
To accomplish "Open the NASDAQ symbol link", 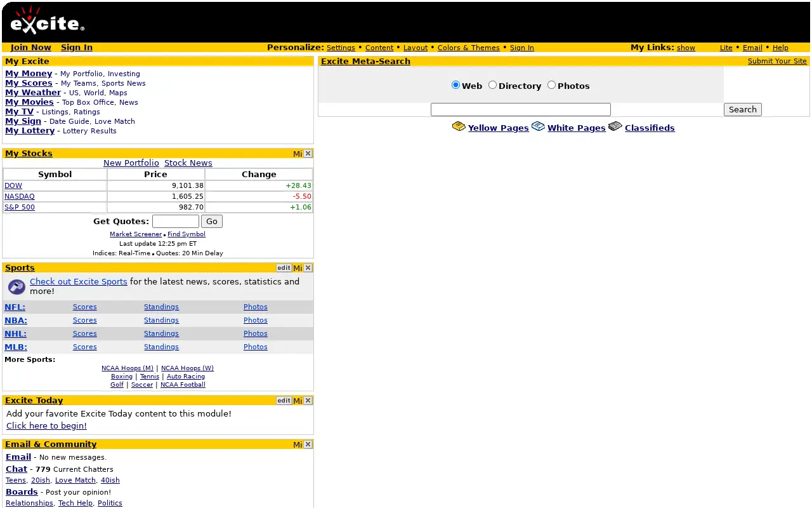I will pyautogui.click(x=20, y=197).
